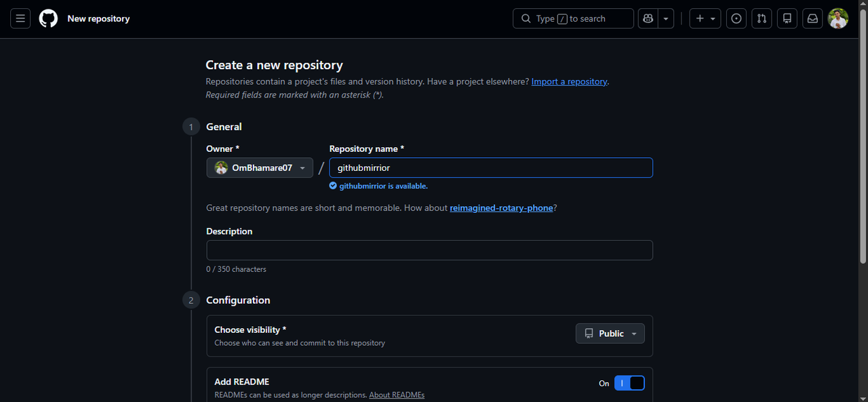Click the '0 / 350 characters' counter
The width and height of the screenshot is (868, 402).
tap(236, 269)
